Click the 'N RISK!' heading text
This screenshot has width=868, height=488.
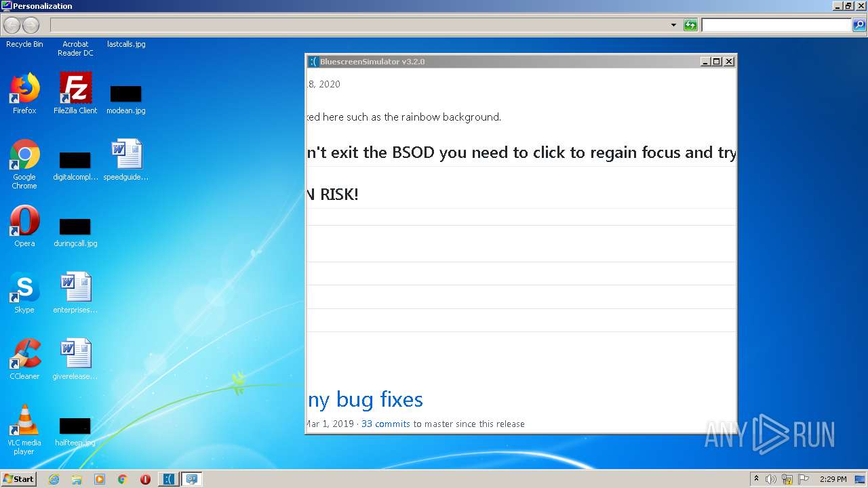click(333, 195)
